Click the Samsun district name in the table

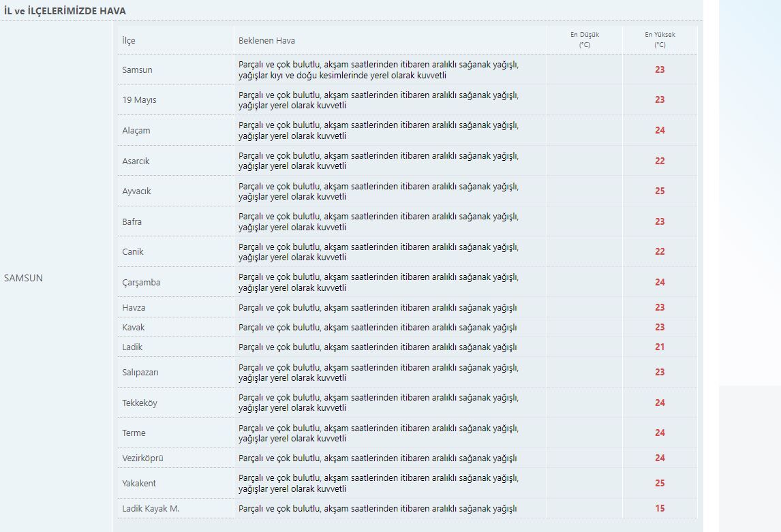[137, 70]
